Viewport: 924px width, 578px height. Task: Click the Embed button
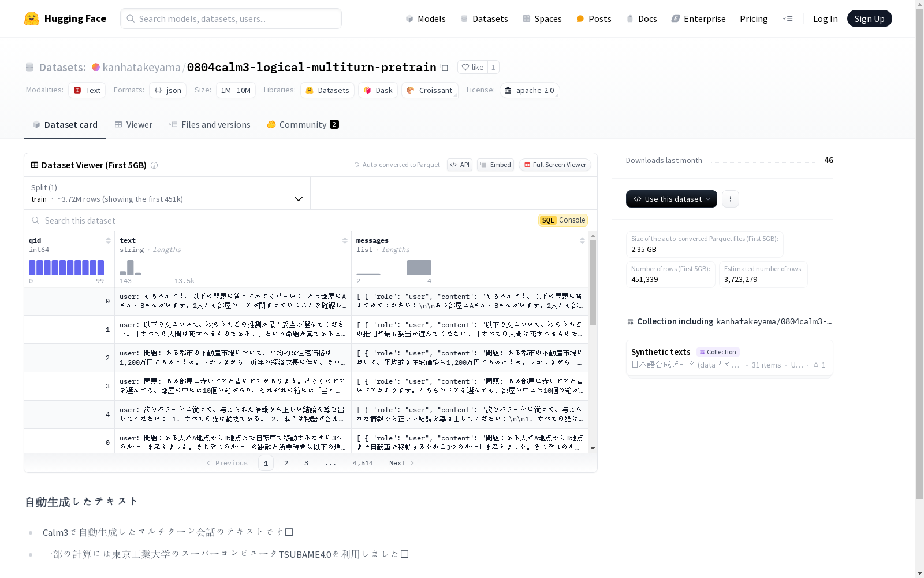tap(495, 165)
